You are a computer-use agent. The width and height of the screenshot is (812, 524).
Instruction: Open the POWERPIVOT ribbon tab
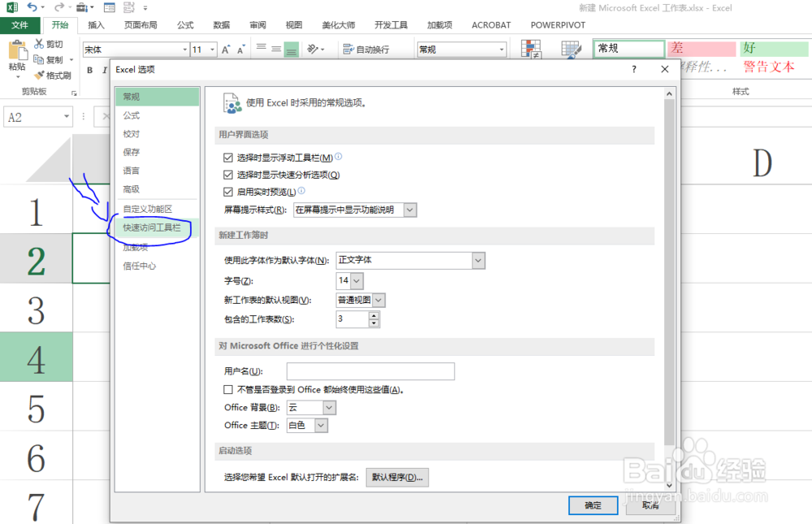coord(558,25)
